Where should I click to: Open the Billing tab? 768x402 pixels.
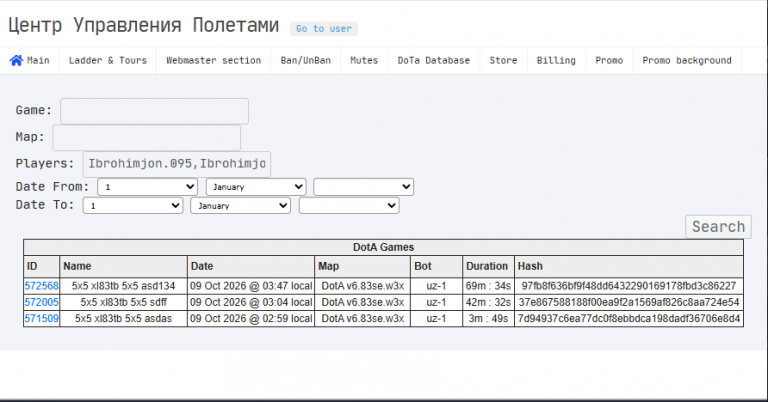click(x=556, y=60)
